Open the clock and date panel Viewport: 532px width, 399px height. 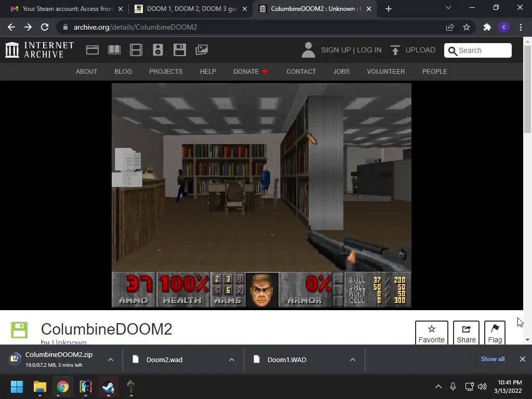click(x=508, y=387)
